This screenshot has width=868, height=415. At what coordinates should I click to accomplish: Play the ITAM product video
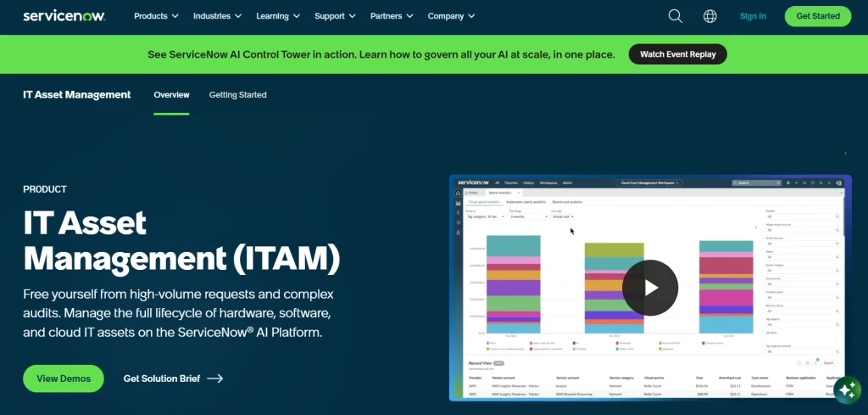tap(650, 288)
